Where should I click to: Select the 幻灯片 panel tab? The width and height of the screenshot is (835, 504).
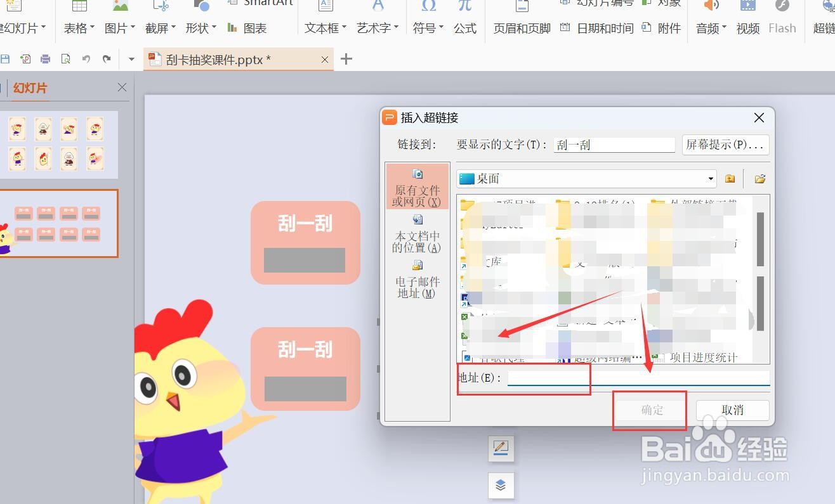30,88
